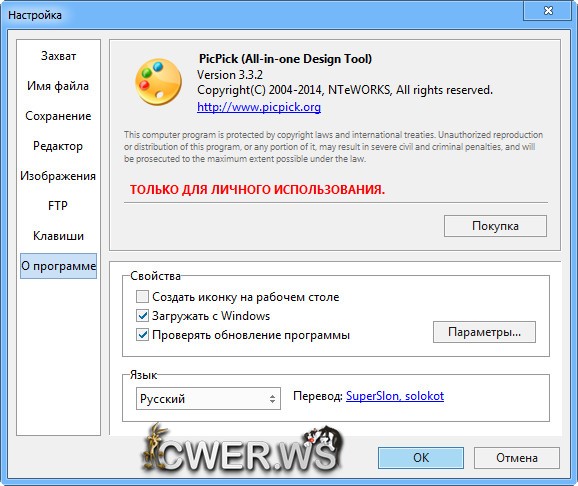Enable Создать иконку на рабочем столе checkbox
The image size is (578, 486).
(142, 296)
